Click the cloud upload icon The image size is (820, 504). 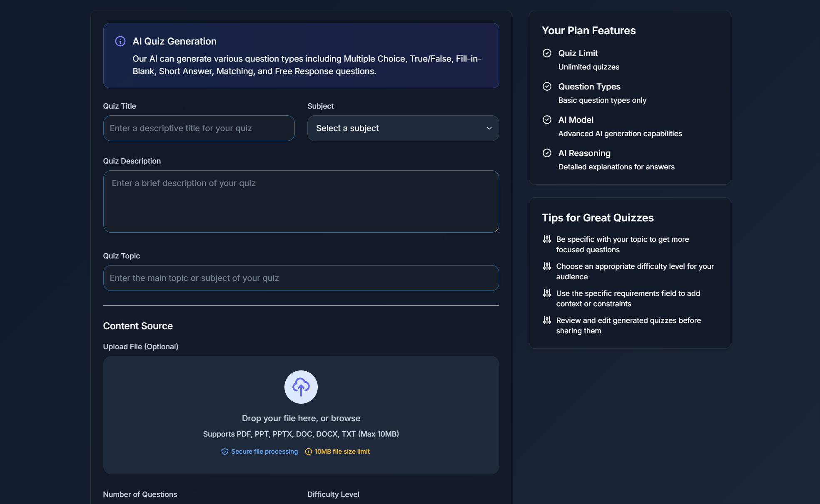pos(301,387)
